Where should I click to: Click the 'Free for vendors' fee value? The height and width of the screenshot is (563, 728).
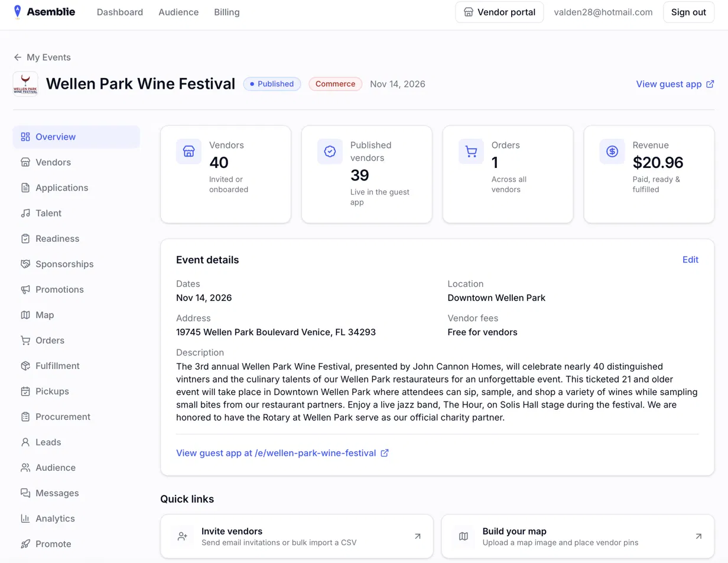(482, 332)
